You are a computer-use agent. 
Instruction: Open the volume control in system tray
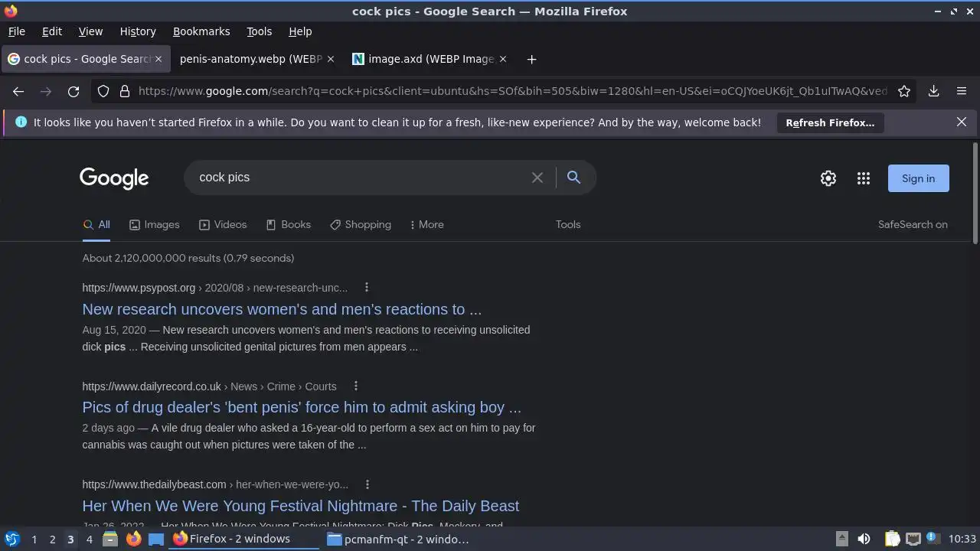[x=864, y=539]
